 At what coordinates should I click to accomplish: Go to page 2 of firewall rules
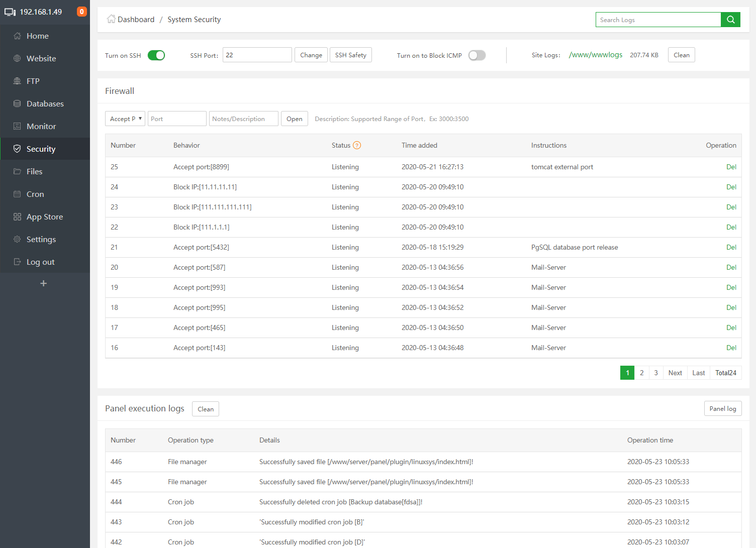click(x=641, y=373)
